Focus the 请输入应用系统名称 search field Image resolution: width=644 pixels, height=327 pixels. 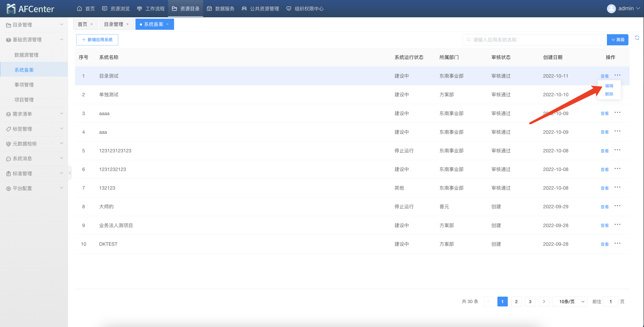534,40
